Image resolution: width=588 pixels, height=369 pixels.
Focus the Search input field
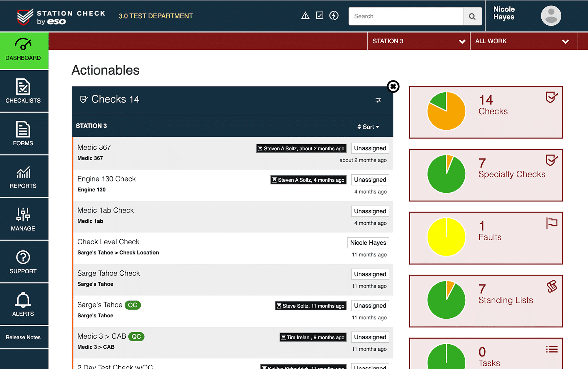point(406,16)
